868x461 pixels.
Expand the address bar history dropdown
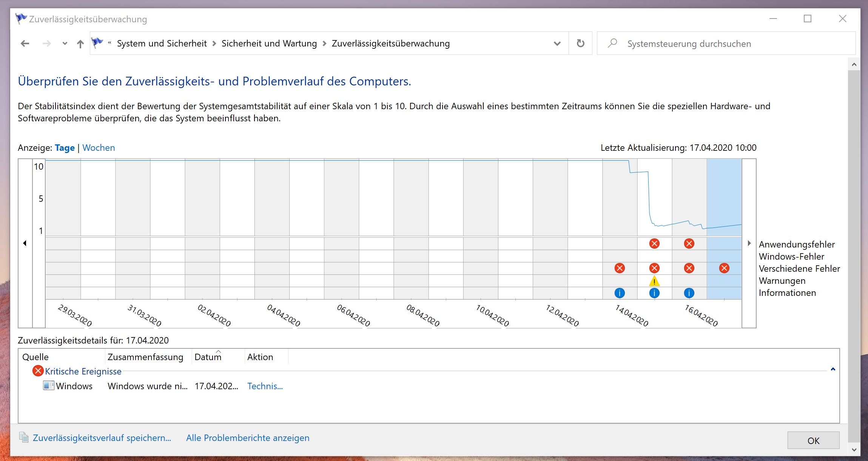557,43
